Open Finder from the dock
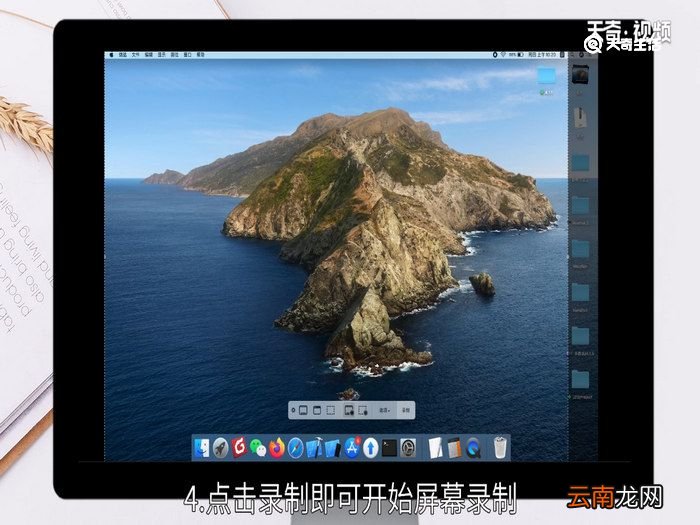Screen dimensions: 700x525 pos(202,448)
